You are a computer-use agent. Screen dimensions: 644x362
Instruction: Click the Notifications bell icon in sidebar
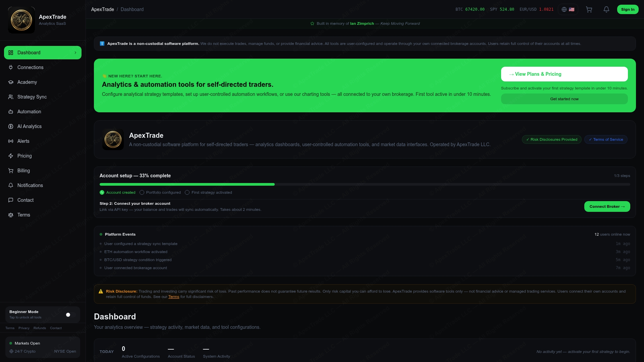[x=11, y=185]
